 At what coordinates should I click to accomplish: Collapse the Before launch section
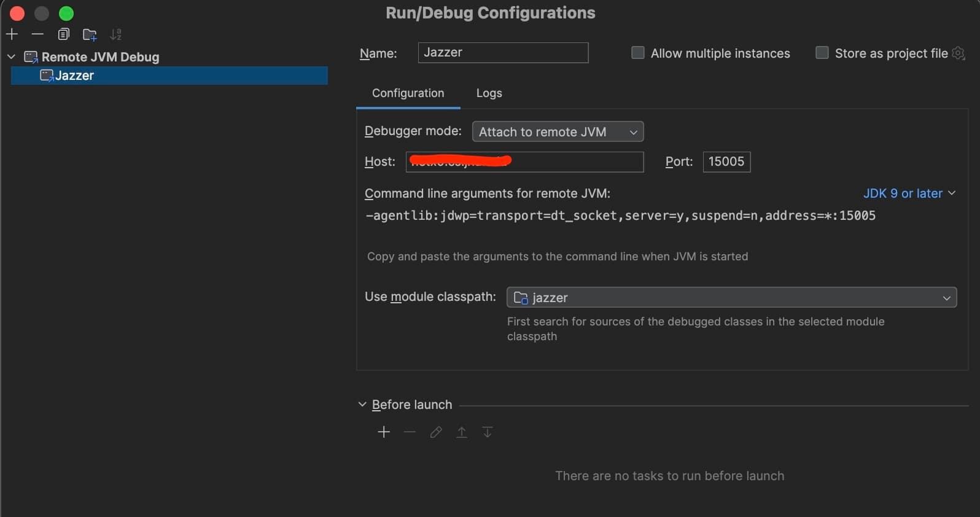click(362, 405)
